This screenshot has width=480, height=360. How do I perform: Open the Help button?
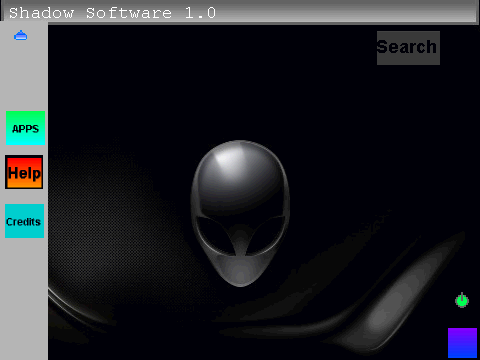tap(24, 172)
